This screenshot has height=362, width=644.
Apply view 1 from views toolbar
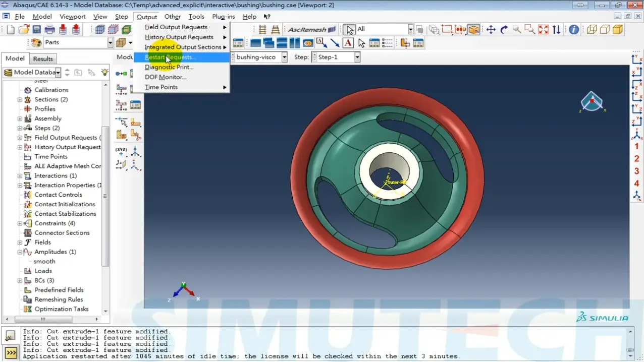pyautogui.click(x=637, y=147)
